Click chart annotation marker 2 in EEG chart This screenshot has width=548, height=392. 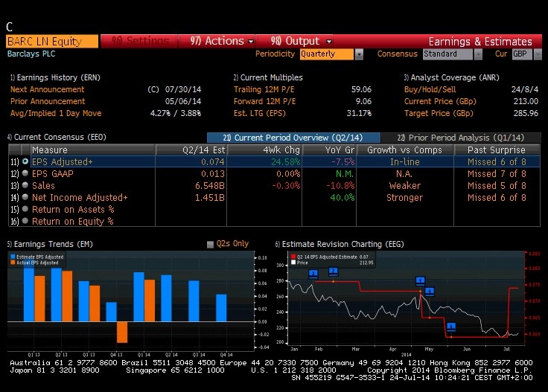click(334, 271)
